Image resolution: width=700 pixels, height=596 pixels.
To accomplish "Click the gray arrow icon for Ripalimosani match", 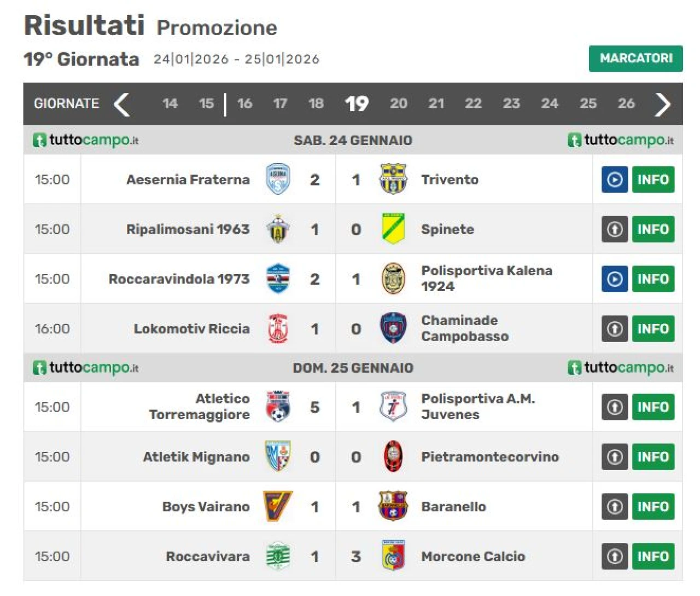I will click(x=614, y=229).
